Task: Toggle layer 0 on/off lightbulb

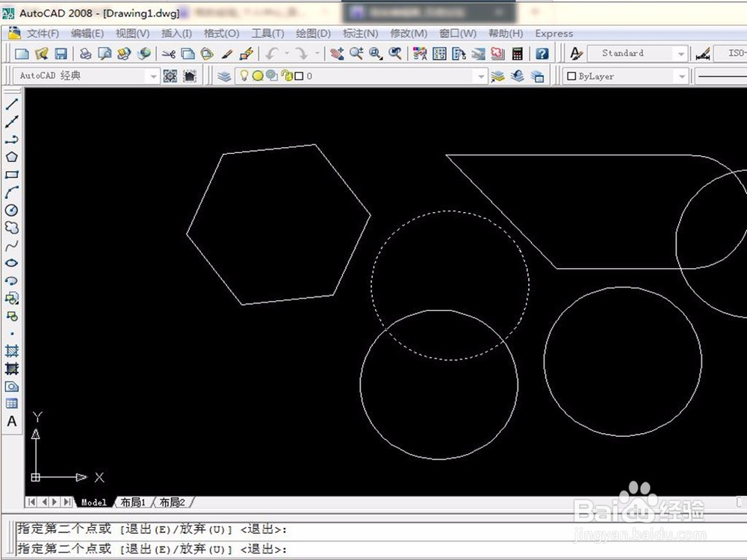Action: click(244, 75)
